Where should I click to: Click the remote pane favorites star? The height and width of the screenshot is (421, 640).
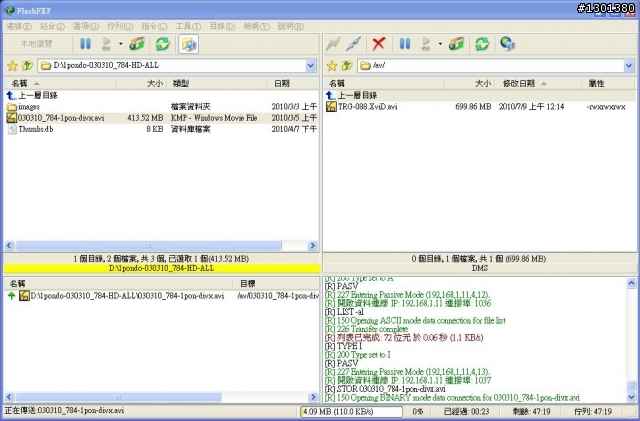(332, 65)
